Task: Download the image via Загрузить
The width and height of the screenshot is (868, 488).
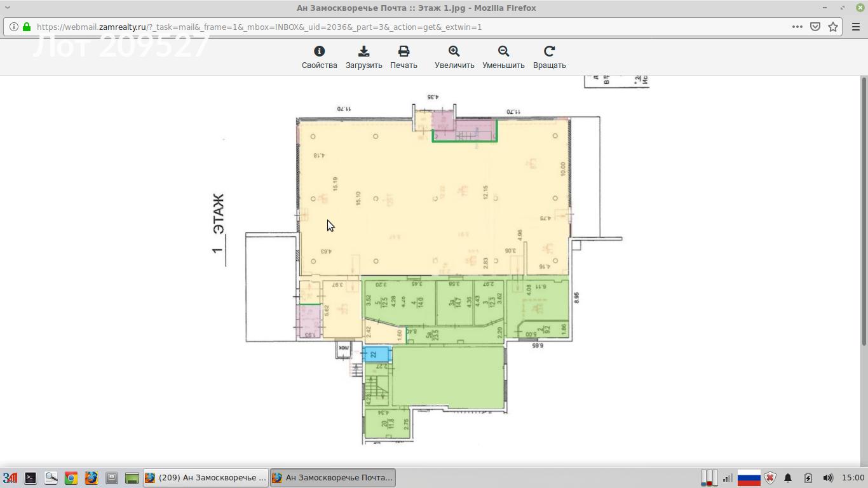Action: (363, 57)
